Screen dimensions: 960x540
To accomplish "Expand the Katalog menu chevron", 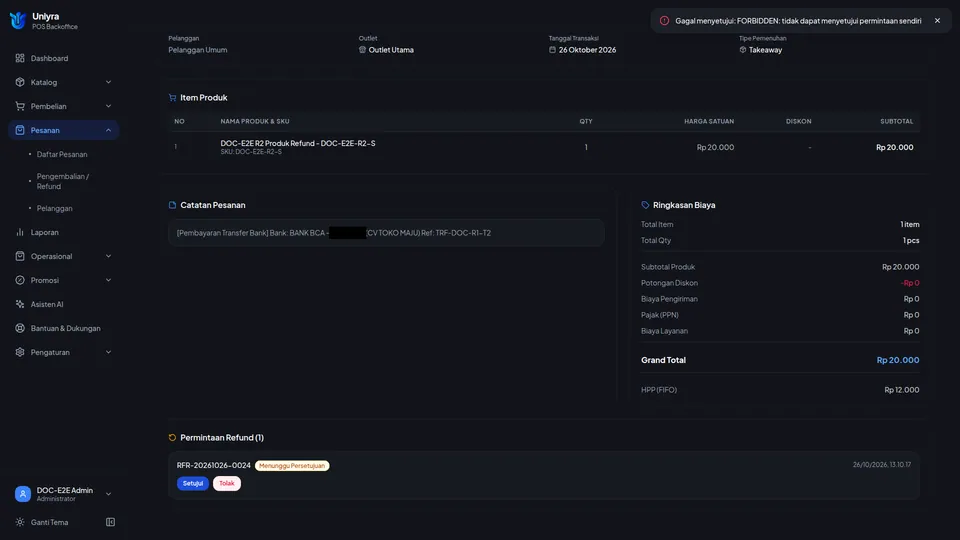I will tap(108, 82).
